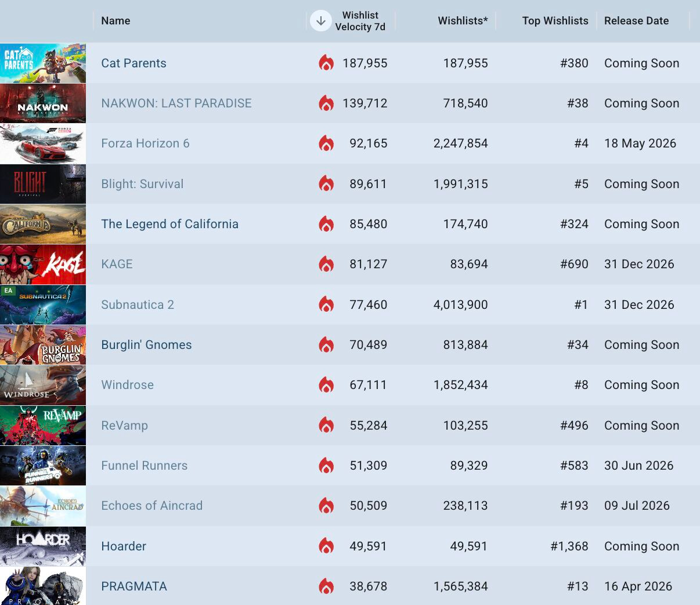The width and height of the screenshot is (700, 605).
Task: Click flame icon in Funnel Runners row
Action: 326,465
